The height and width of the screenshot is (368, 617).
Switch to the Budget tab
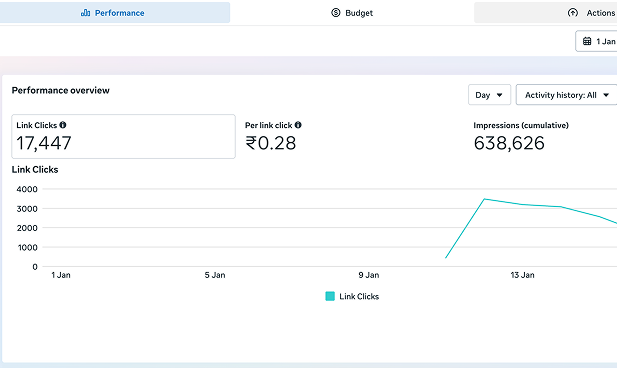(x=352, y=13)
